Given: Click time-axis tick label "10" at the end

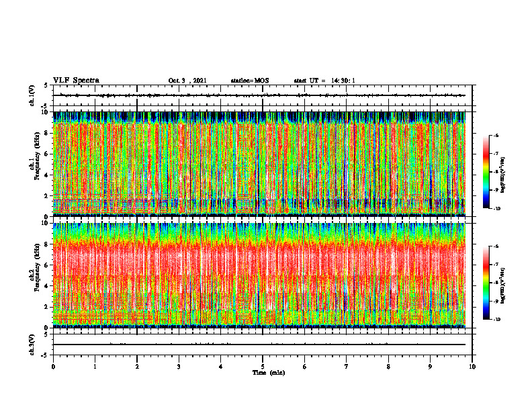Looking at the screenshot, I should point(472,367).
